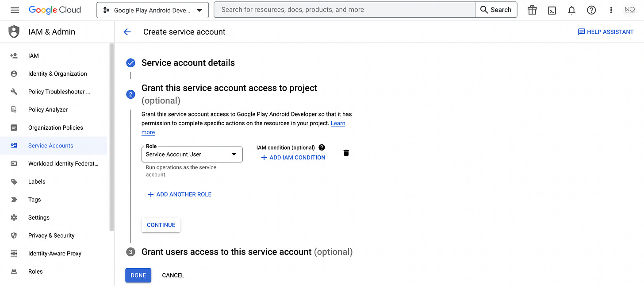Open the three-dot settings menu
This screenshot has width=644, height=286.
pos(611,10)
